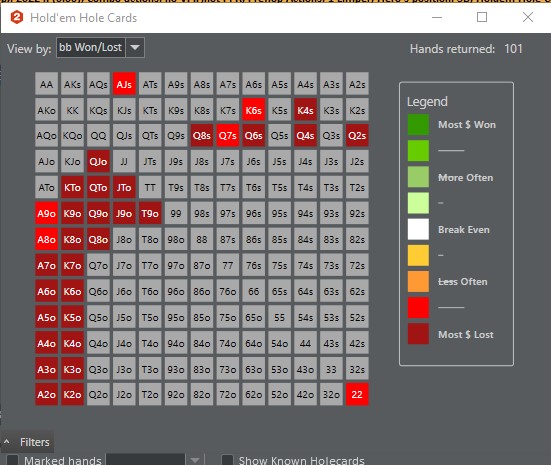Click the Less Often orange swatch
The height and width of the screenshot is (465, 551).
[x=418, y=281]
